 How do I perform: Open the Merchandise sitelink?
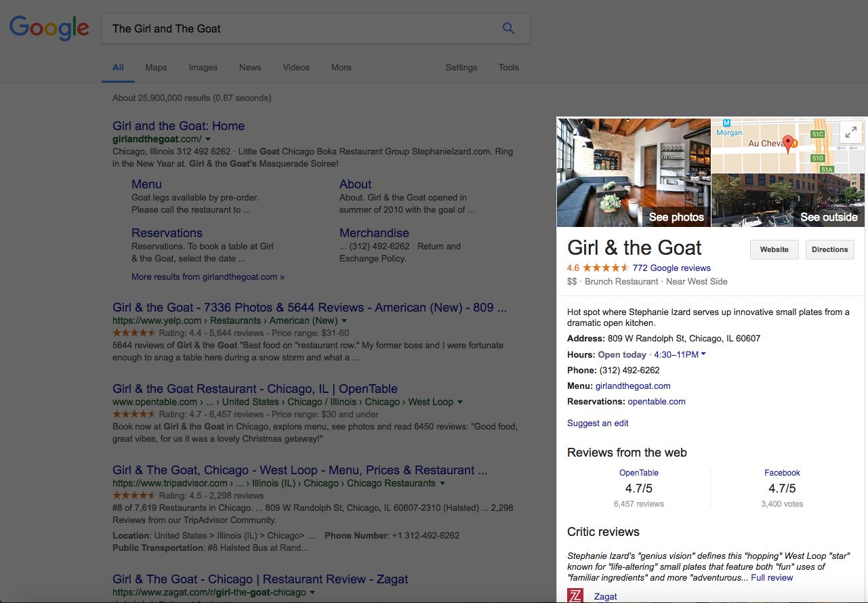(x=374, y=232)
